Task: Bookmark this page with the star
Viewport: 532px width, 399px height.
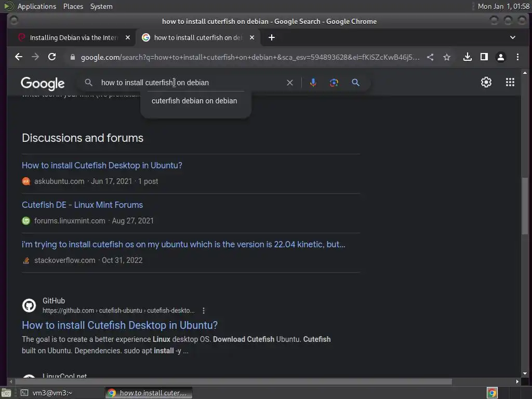Action: pyautogui.click(x=447, y=57)
